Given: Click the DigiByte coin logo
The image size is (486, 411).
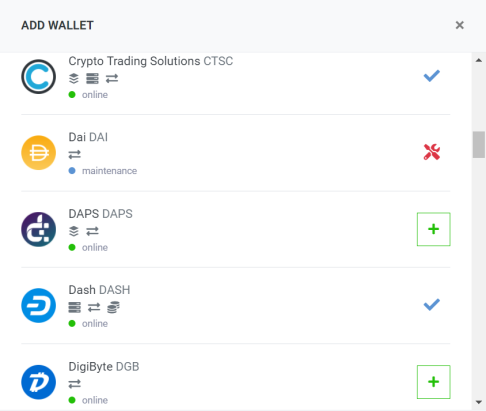Looking at the screenshot, I should click(x=39, y=382).
